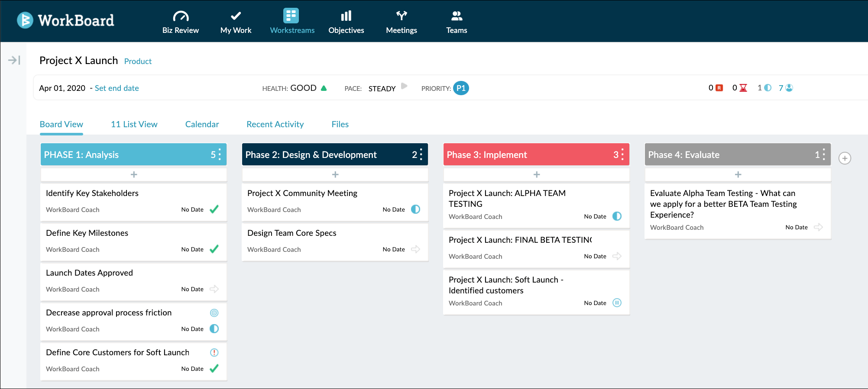
Task: Click the red R risk counter icon
Action: 719,88
